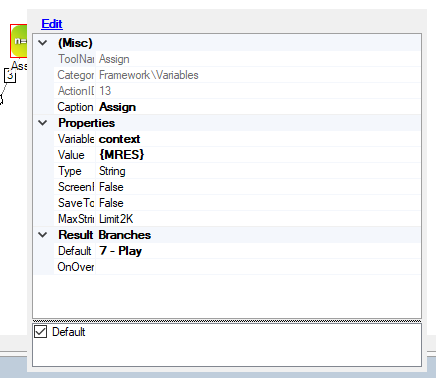
Task: Select the Variable property label
Action: pyautogui.click(x=75, y=139)
